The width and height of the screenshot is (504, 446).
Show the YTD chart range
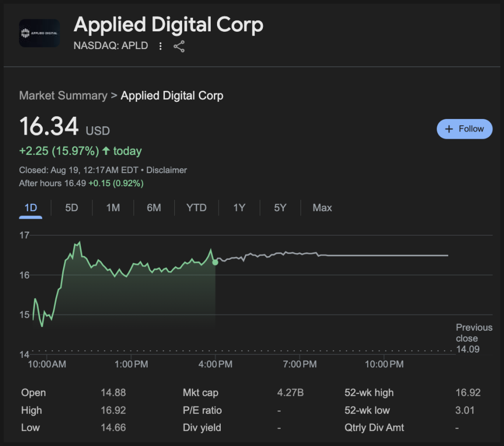click(196, 208)
